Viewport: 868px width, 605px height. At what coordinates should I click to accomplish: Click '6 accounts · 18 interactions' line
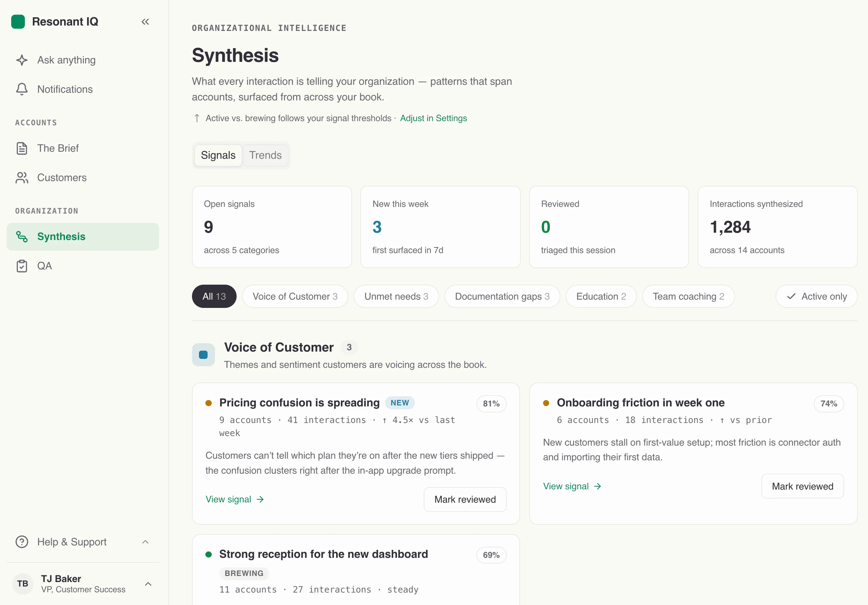pyautogui.click(x=664, y=420)
